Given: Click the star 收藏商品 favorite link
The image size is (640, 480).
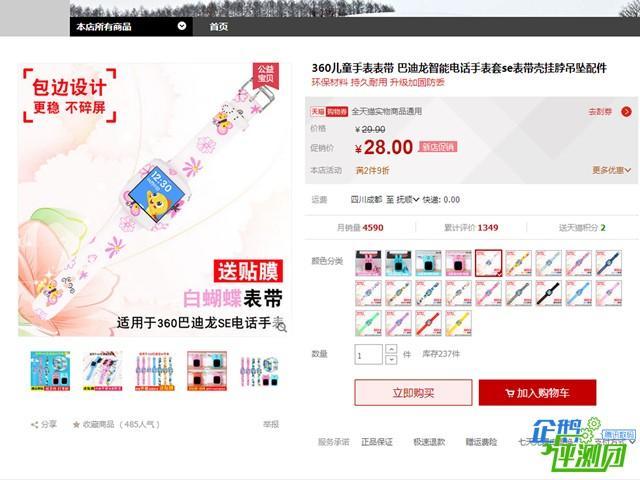Looking at the screenshot, I should [116, 424].
